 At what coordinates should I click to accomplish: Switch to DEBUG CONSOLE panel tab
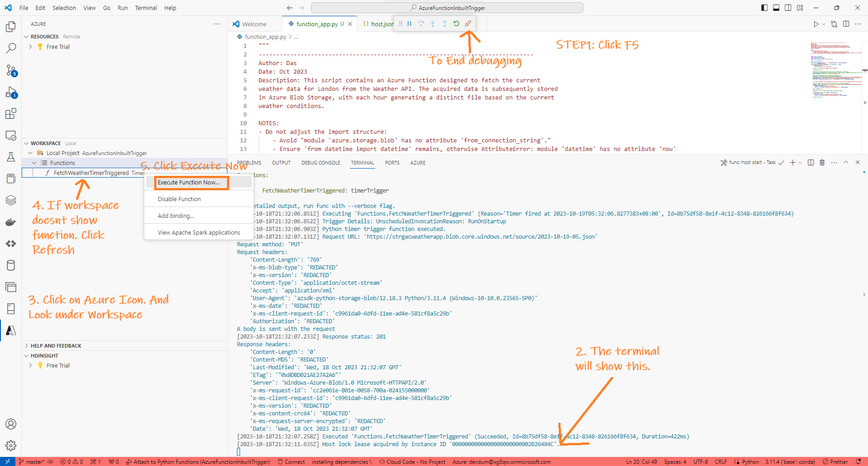point(321,163)
